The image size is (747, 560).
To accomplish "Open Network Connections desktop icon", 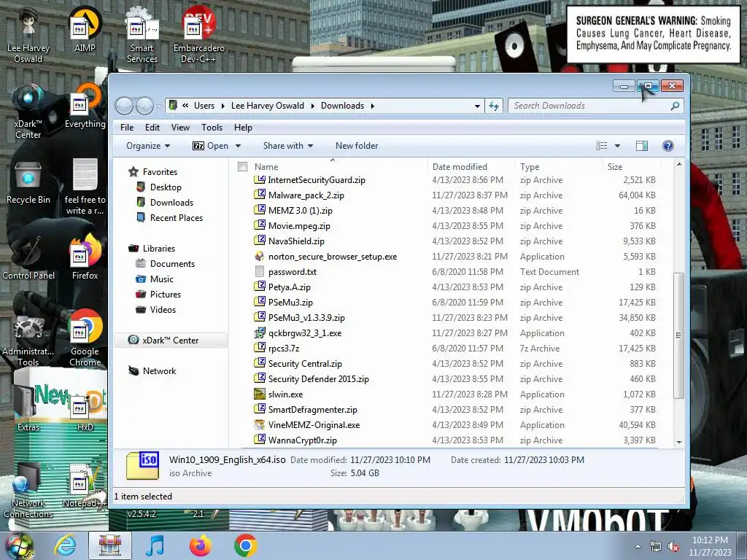I will coord(28,491).
